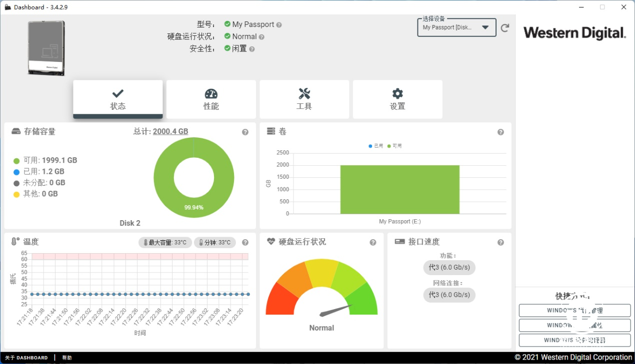Open Windows disk management shortcut button

[574, 310]
